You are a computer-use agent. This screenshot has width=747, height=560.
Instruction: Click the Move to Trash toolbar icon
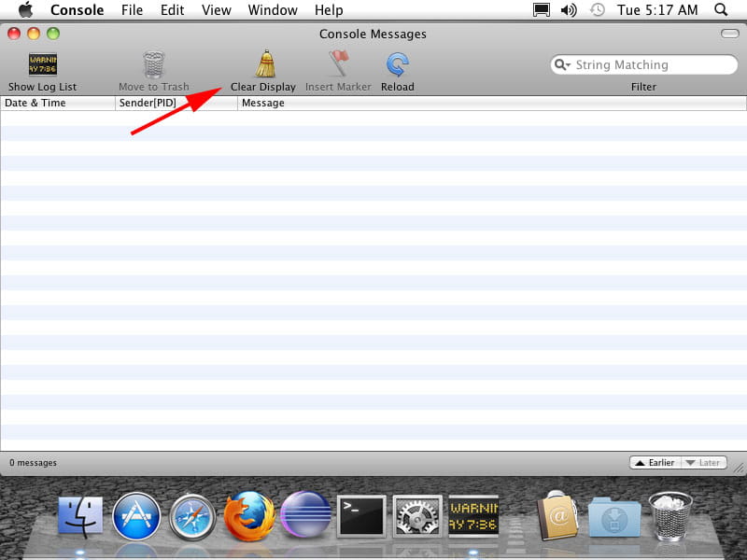[153, 64]
